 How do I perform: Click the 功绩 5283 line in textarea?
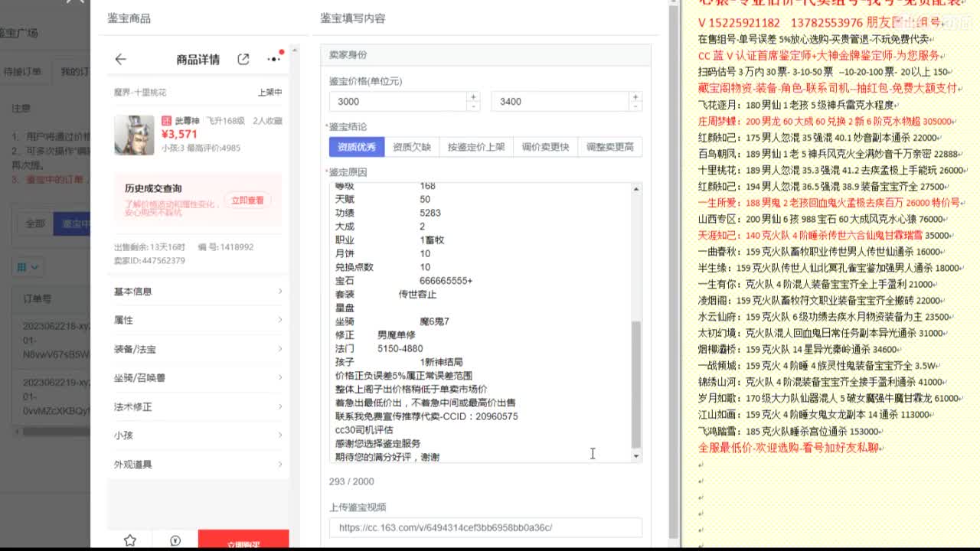pyautogui.click(x=388, y=213)
